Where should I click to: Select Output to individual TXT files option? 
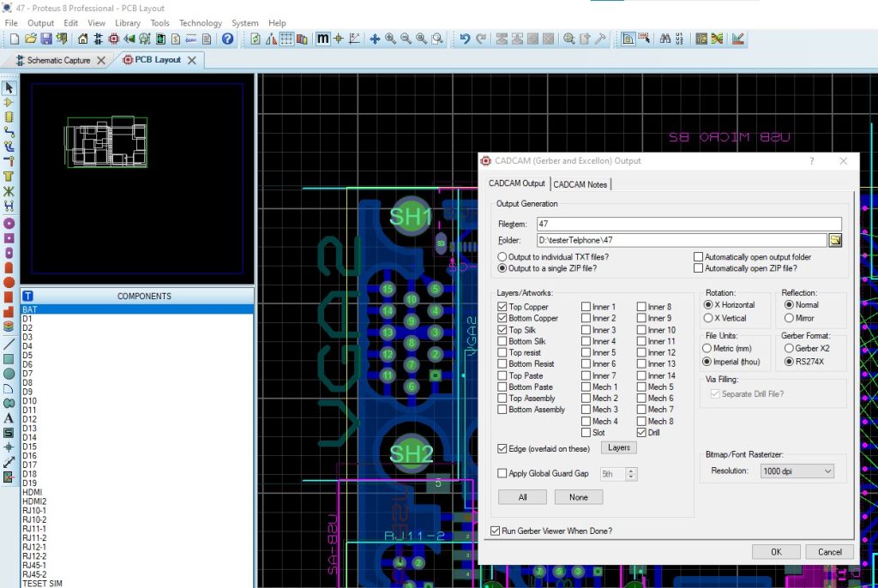502,257
